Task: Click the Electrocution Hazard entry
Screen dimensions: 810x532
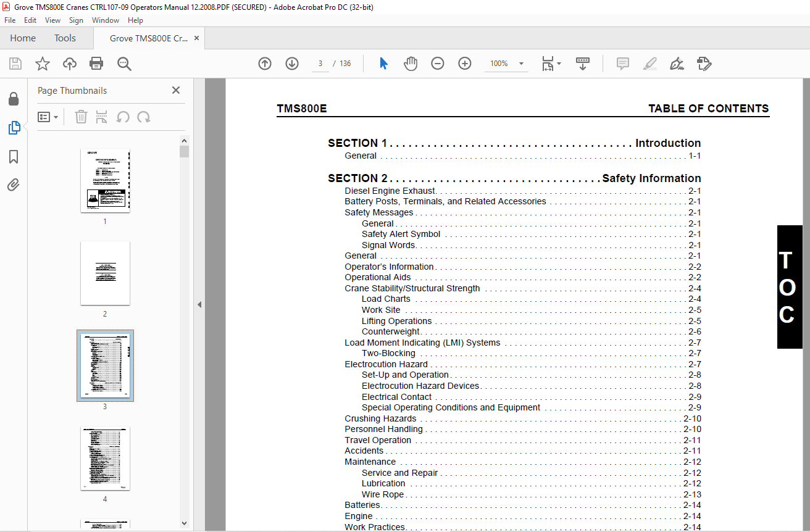Action: pyautogui.click(x=523, y=364)
